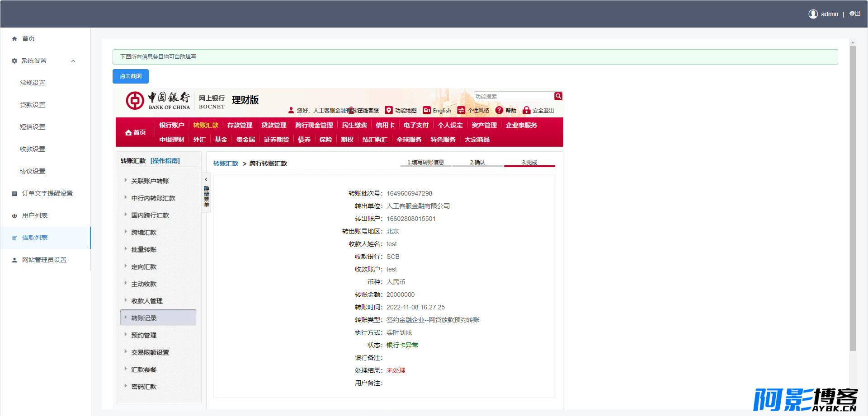This screenshot has width=868, height=416.
Task: Click step 1.填写转账信息
Action: point(425,163)
